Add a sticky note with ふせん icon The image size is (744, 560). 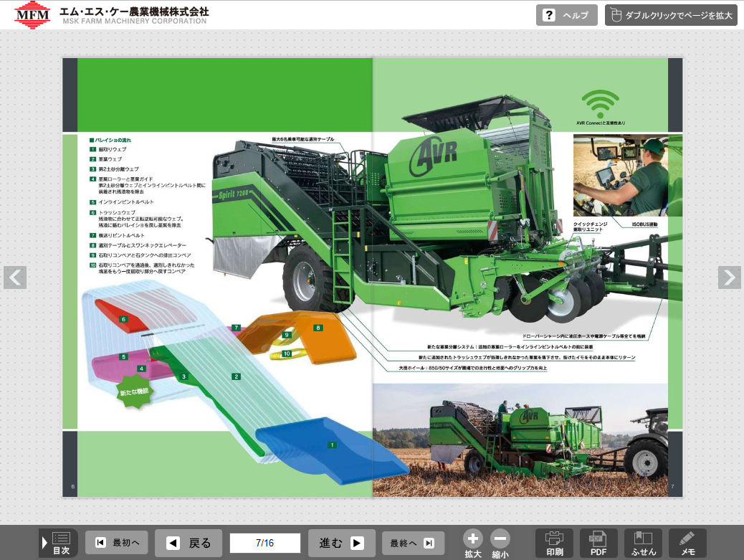[x=644, y=544]
